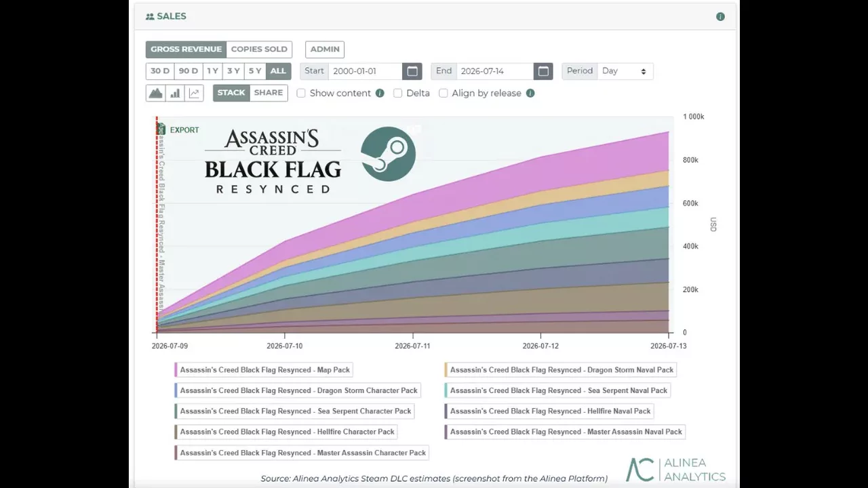Enable the Show content checkbox
Viewport: 868px width, 488px height.
pyautogui.click(x=301, y=94)
